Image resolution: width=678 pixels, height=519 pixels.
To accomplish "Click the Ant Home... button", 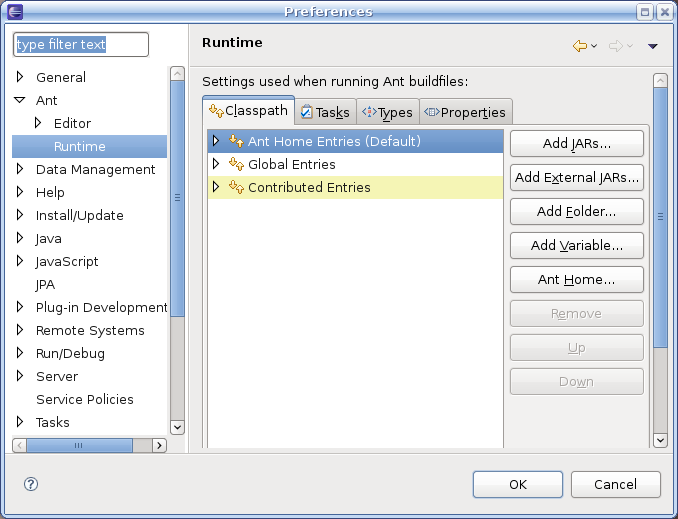I will (x=577, y=279).
